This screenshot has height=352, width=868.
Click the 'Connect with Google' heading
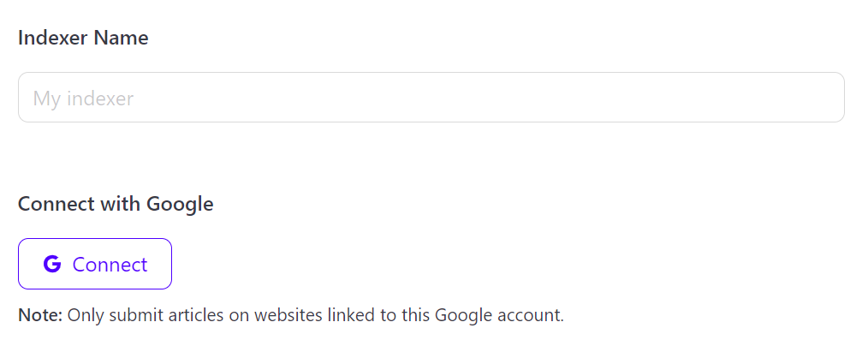tap(116, 204)
